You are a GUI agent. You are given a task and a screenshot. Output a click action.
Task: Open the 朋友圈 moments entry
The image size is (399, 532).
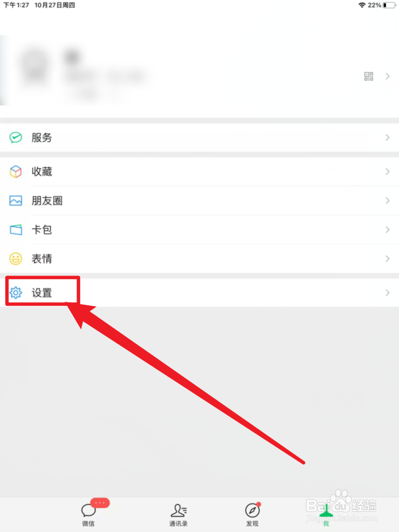199,201
